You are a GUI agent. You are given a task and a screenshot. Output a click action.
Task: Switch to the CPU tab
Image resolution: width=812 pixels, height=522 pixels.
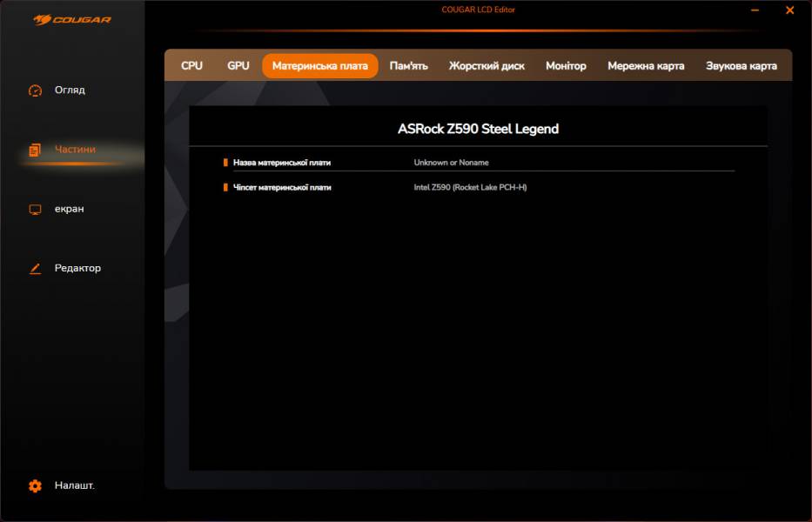191,66
